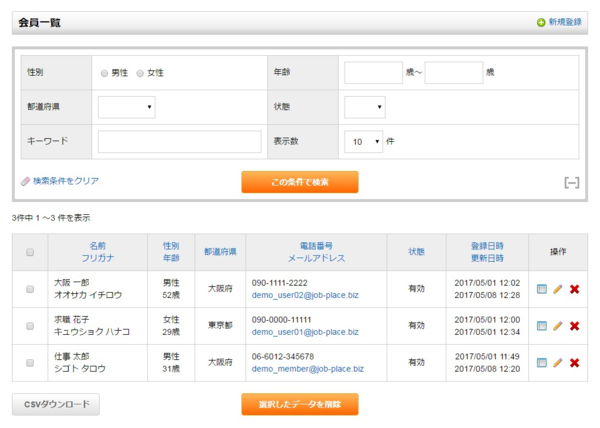Sort by 年齢 column header link
This screenshot has width=600, height=428.
tap(171, 258)
